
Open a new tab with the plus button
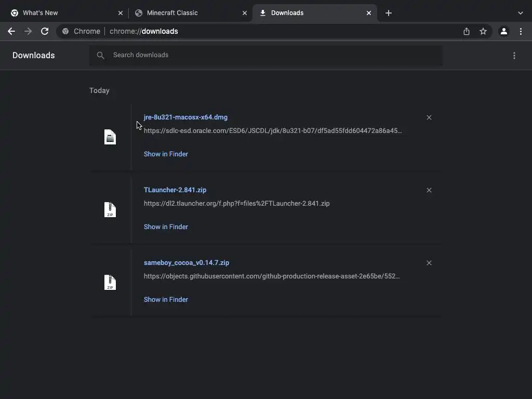(x=389, y=13)
